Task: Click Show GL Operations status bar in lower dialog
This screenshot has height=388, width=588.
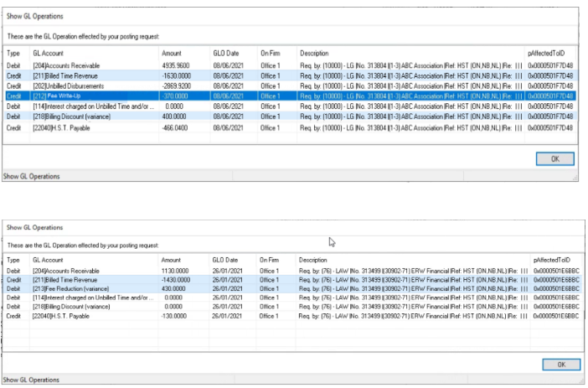Action: click(x=31, y=380)
